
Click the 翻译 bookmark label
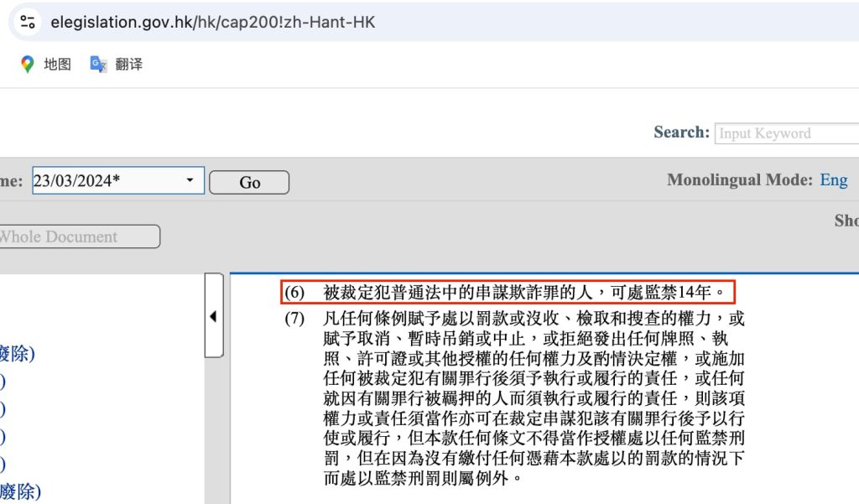coord(128,64)
